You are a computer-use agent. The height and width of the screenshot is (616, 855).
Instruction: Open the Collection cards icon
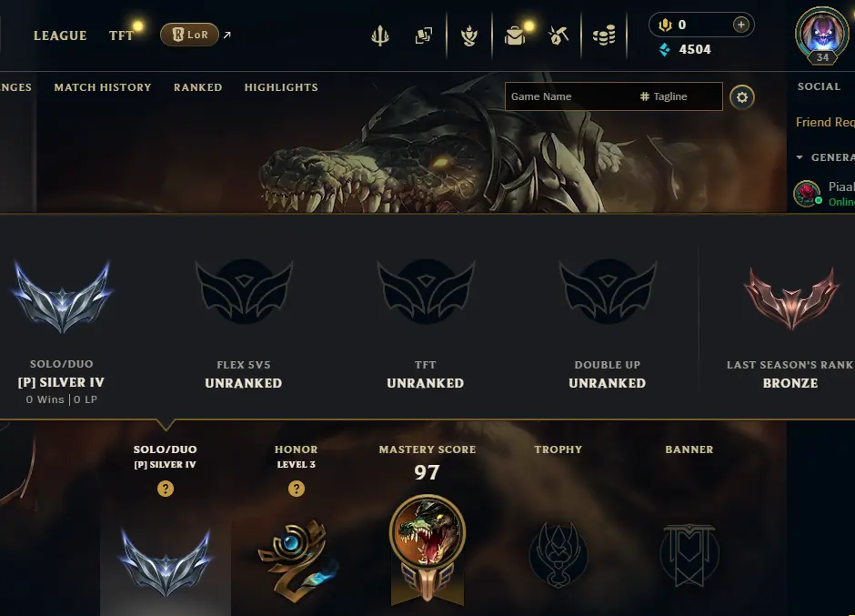[424, 36]
